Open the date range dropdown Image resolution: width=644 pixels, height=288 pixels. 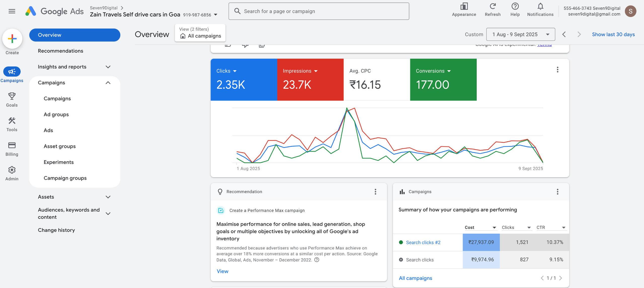tap(520, 34)
